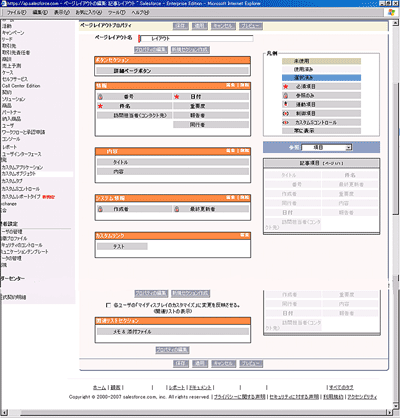Image resolution: width=400 pixels, height=418 pixels.
Task: Click the lock icon next to 作成者
Action: [x=100, y=209]
